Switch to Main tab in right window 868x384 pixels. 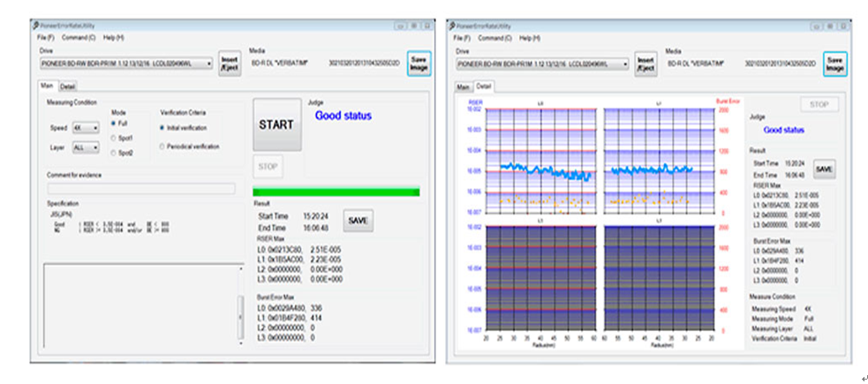(x=463, y=87)
